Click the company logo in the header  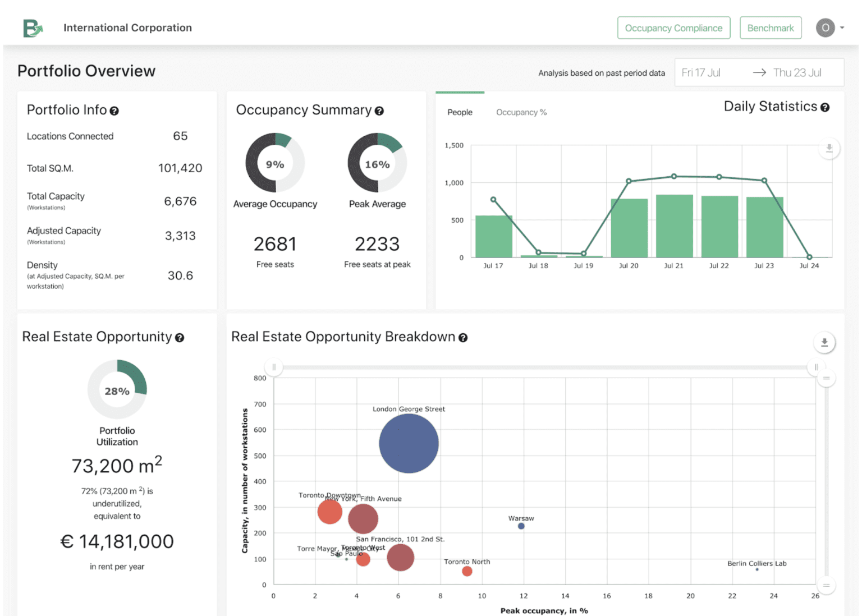click(32, 27)
